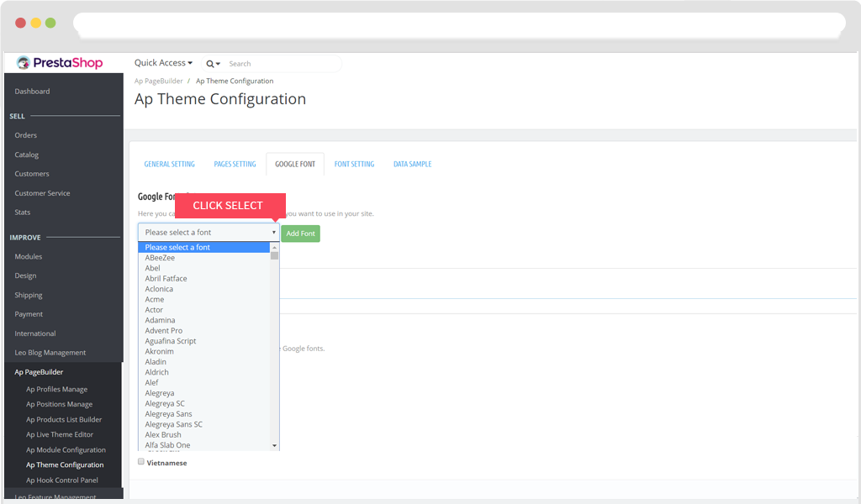Choose highlighted 'Please select a font' option
Viewport: 861px width, 504px height.
204,247
